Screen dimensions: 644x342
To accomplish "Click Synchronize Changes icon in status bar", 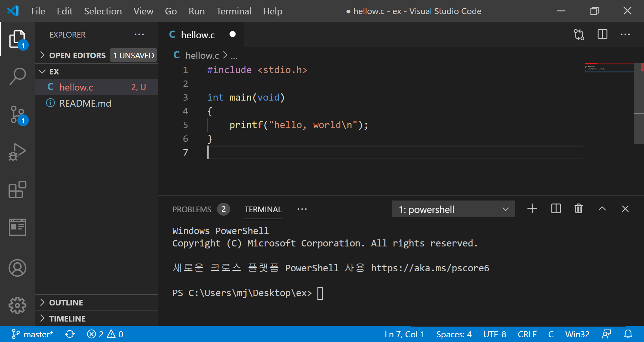I will click(70, 334).
